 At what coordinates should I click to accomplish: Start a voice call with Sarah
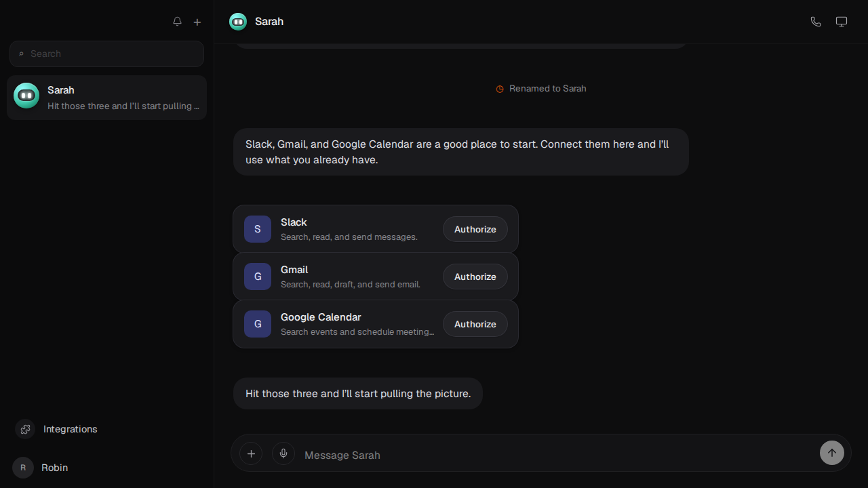tap(816, 22)
